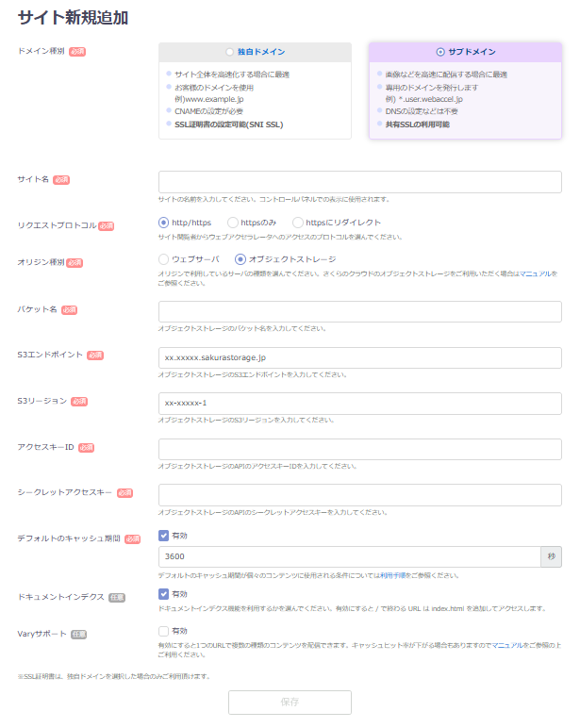Select ウェブサーバ as origin type

pyautogui.click(x=164, y=258)
